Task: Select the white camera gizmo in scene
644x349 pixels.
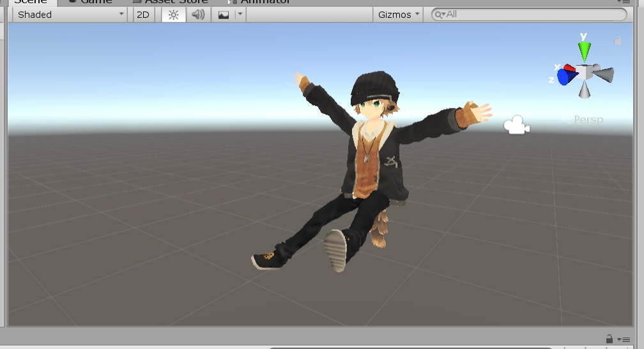Action: pyautogui.click(x=516, y=125)
